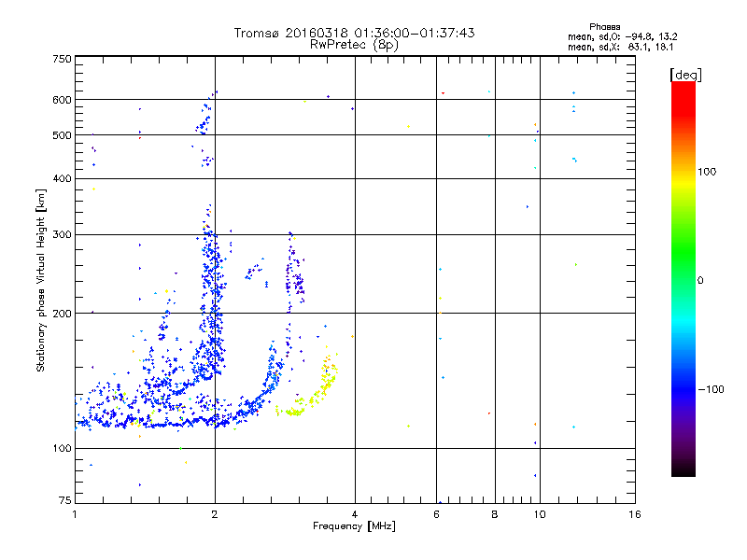Click the '[deg]' colorbar unit label
This screenshot has width=747, height=560.
tap(685, 75)
